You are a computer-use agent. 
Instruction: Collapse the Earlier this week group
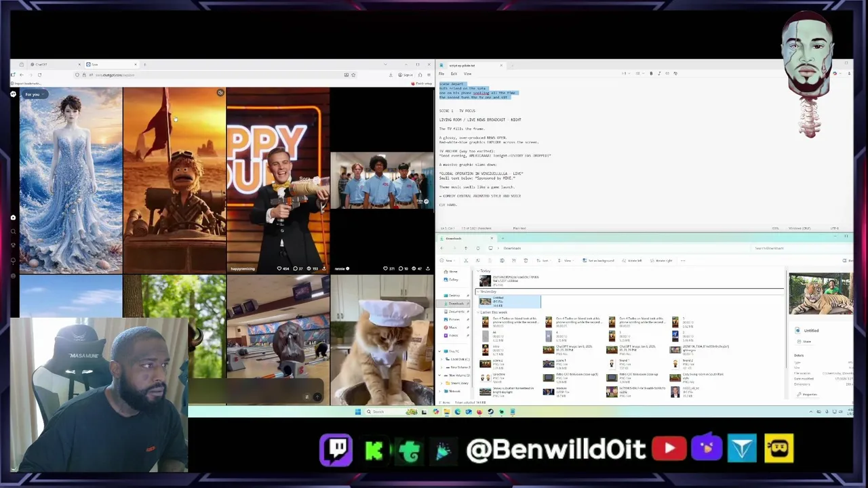point(479,312)
